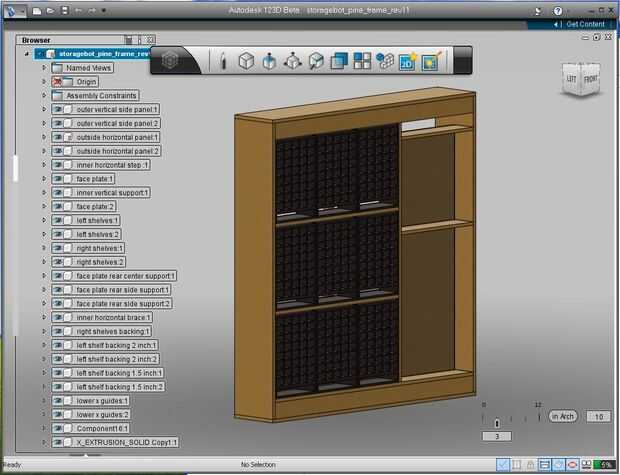Toggle visibility of outside horizontal panel:1
Viewport: 620px width, 475px height.
58,137
